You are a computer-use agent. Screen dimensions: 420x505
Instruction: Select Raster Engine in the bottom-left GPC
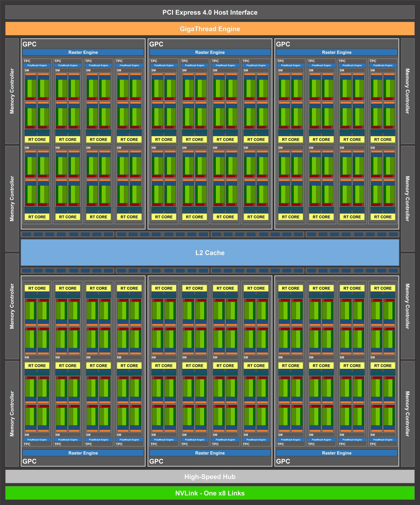(x=83, y=453)
